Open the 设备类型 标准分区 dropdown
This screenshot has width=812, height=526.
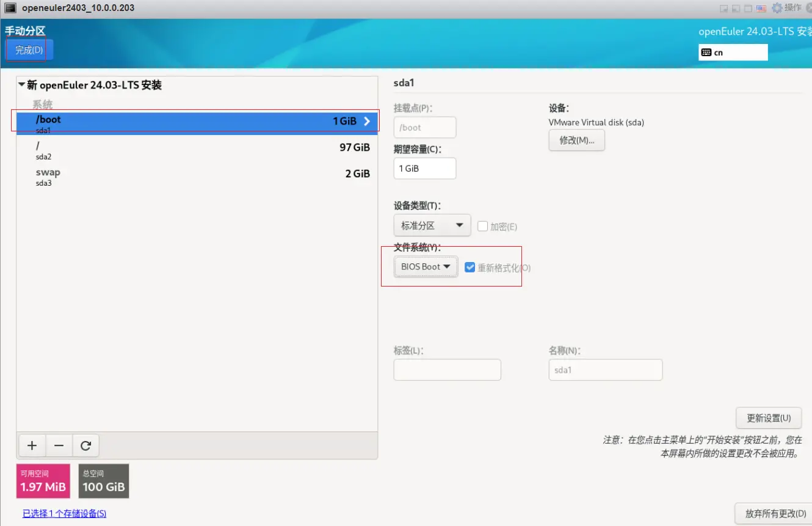click(x=432, y=225)
